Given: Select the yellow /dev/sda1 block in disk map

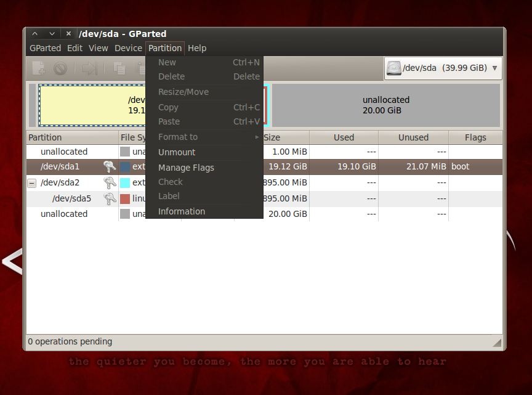Looking at the screenshot, I should [92, 105].
